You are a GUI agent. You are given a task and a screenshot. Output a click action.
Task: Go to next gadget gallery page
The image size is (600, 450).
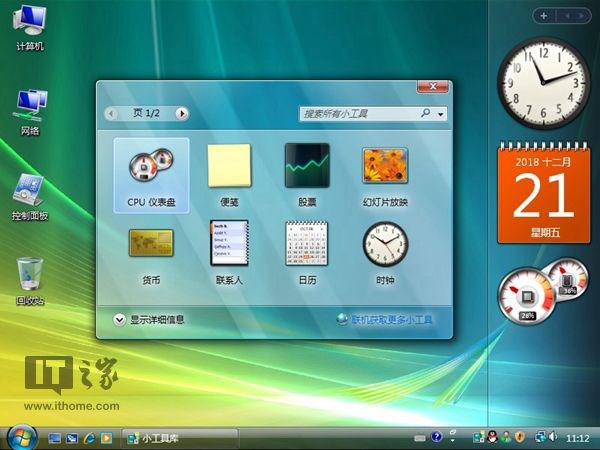182,113
